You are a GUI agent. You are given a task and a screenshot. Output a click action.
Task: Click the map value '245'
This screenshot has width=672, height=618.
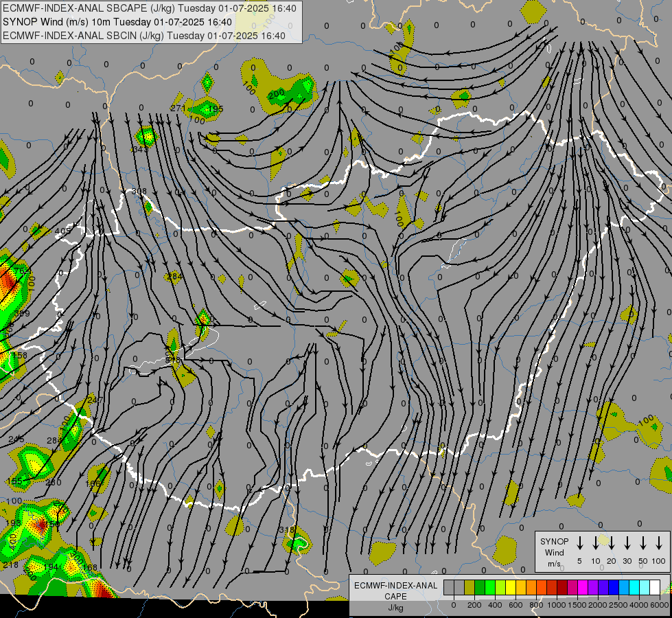click(x=16, y=439)
